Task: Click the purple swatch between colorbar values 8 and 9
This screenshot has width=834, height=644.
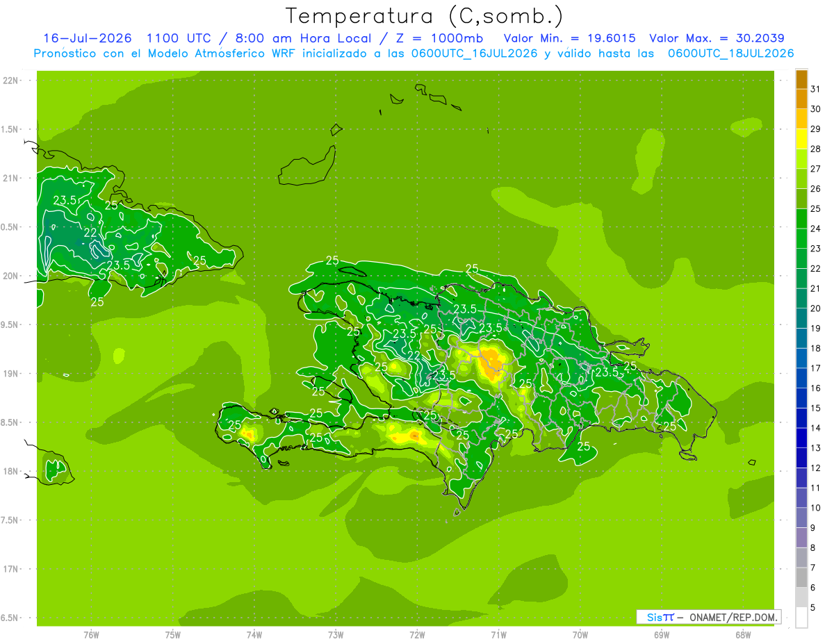Action: point(801,538)
